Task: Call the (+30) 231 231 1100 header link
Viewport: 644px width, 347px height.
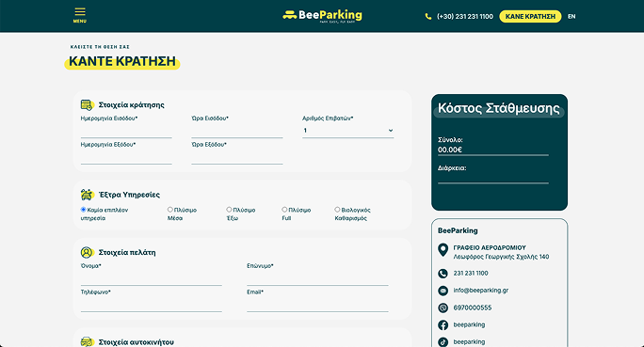Action: coord(464,16)
